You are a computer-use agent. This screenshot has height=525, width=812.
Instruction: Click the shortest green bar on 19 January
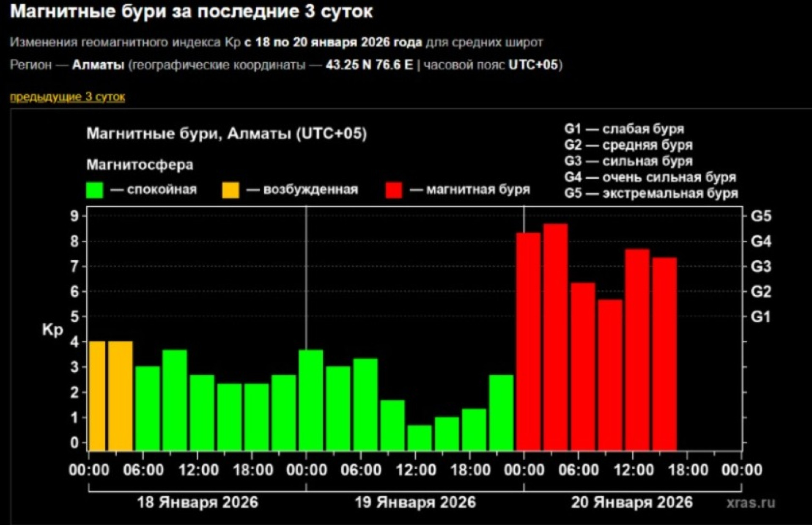click(420, 438)
